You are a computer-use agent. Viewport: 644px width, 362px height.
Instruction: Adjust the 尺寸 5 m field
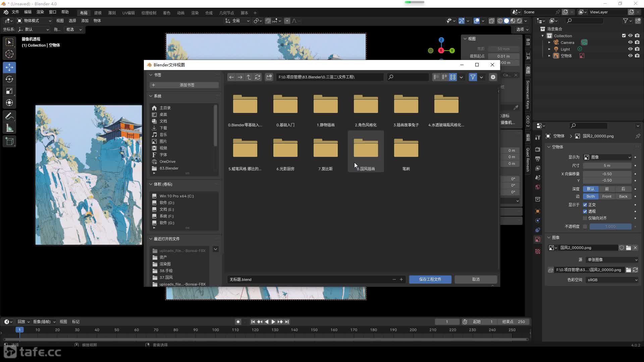click(x=607, y=166)
